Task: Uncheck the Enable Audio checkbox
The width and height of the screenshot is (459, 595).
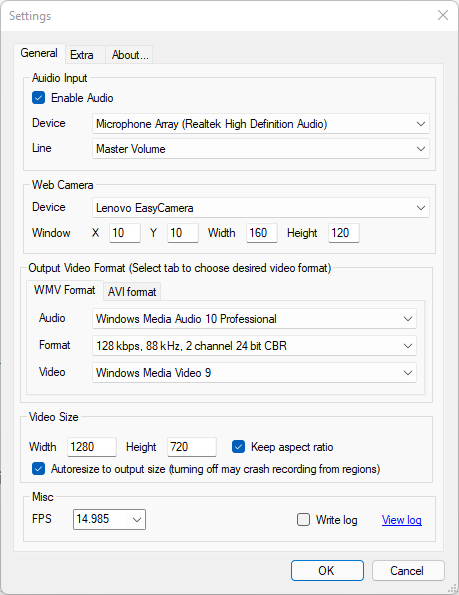Action: (38, 98)
